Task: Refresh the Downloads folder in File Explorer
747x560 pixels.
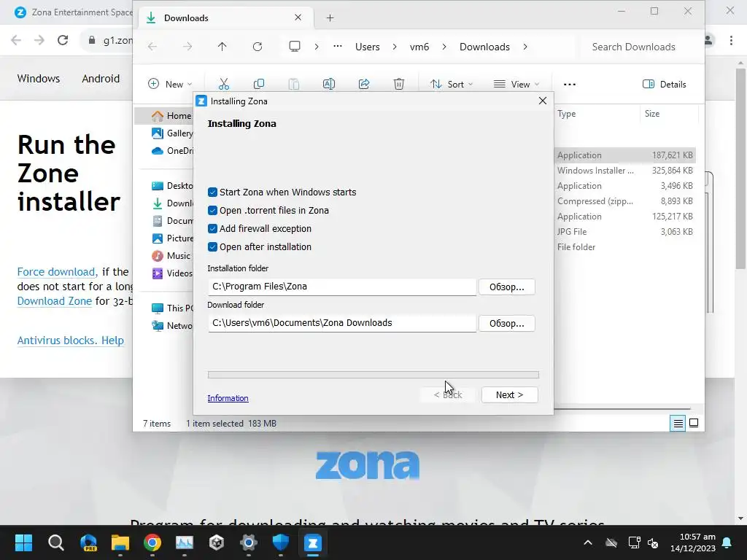Action: coord(258,46)
